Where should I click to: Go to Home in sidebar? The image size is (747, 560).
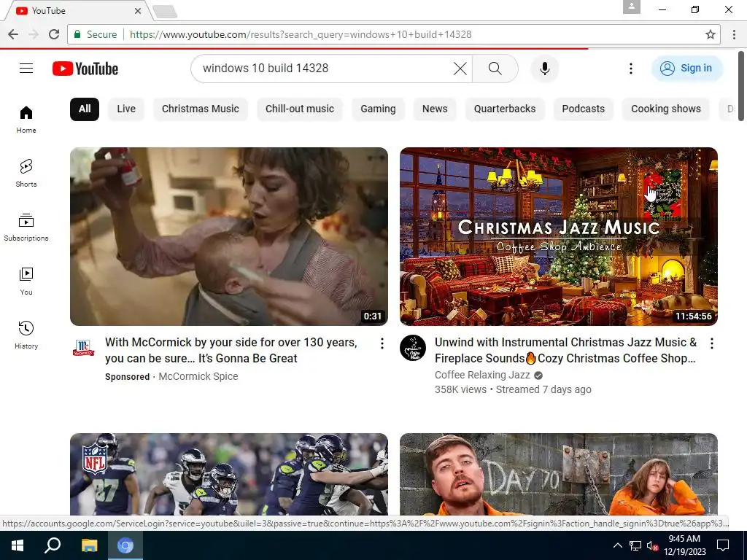pyautogui.click(x=26, y=120)
